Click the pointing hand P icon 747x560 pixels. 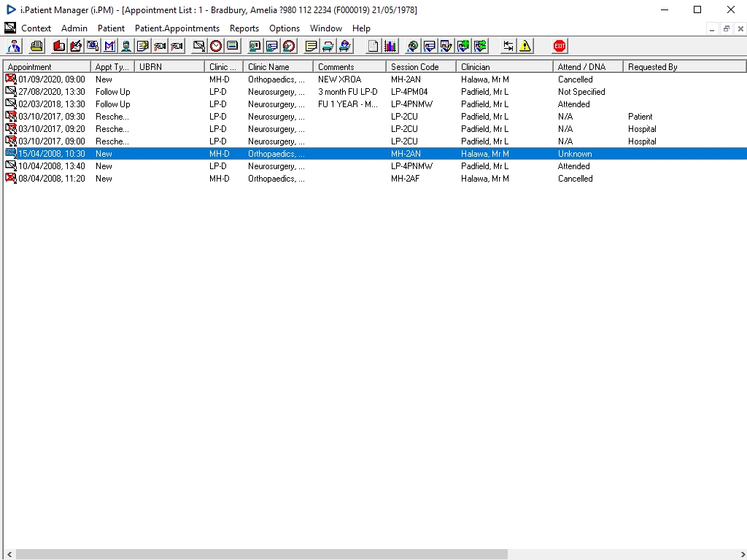click(177, 46)
